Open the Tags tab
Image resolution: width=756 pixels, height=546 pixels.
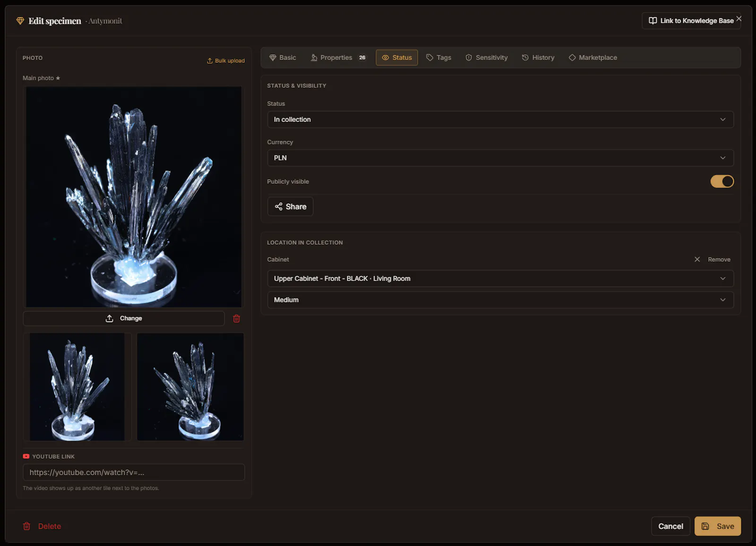(439, 58)
